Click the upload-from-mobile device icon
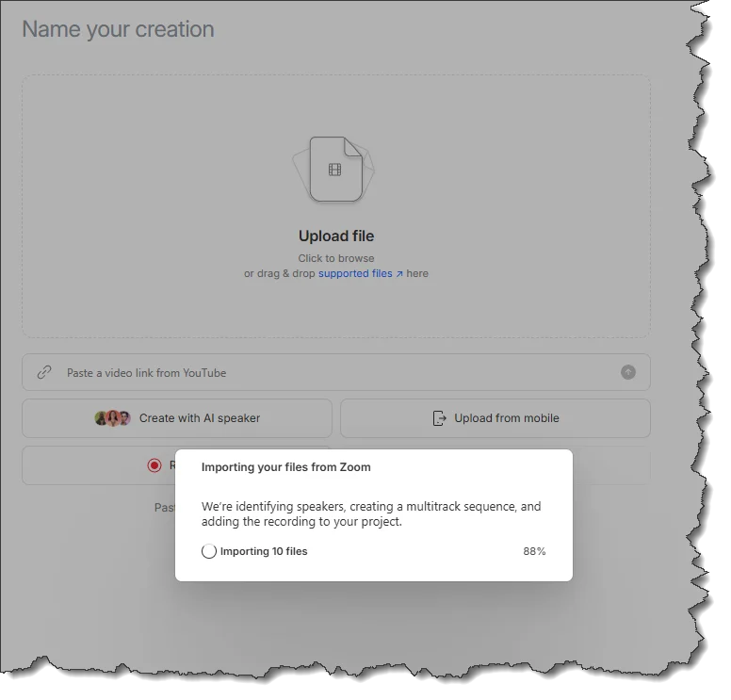This screenshot has width=731, height=700. point(439,418)
